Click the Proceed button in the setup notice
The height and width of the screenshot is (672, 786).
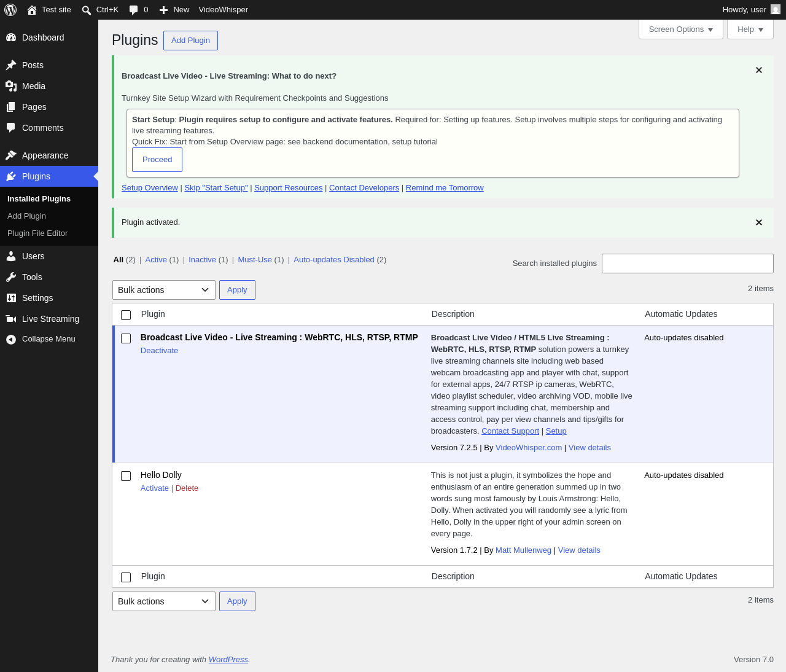[157, 160]
